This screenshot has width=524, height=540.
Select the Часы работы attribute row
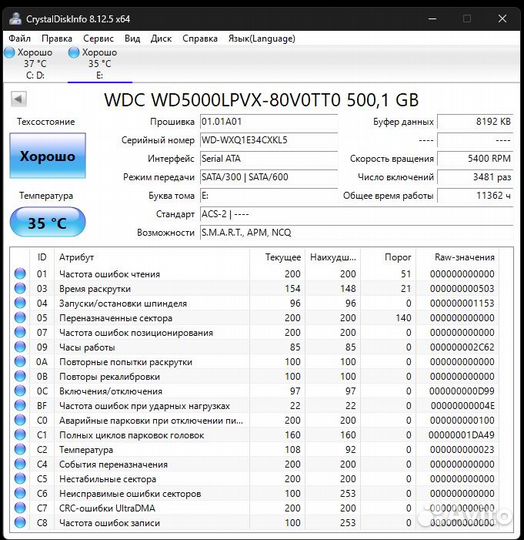coord(255,347)
